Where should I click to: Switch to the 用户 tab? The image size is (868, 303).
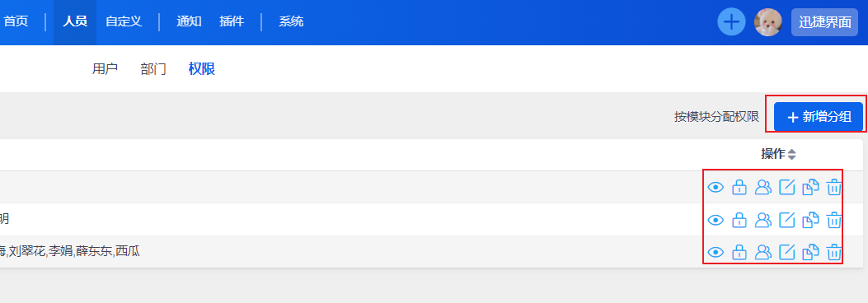pyautogui.click(x=105, y=69)
